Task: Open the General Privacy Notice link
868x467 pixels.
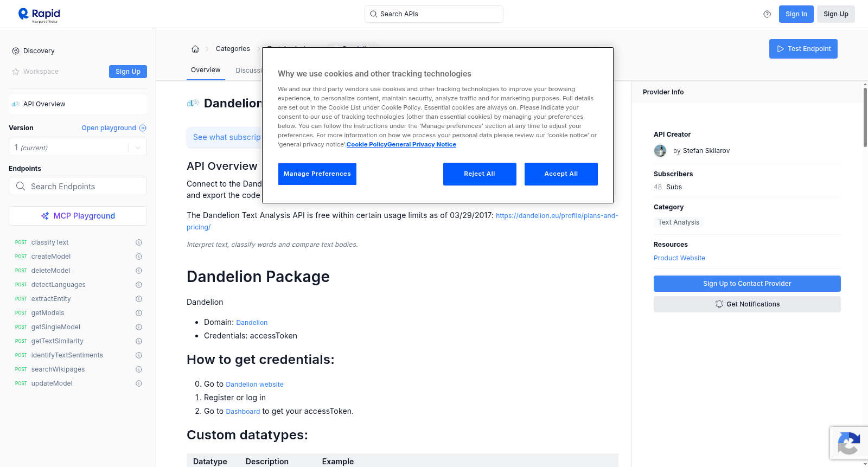Action: (422, 144)
